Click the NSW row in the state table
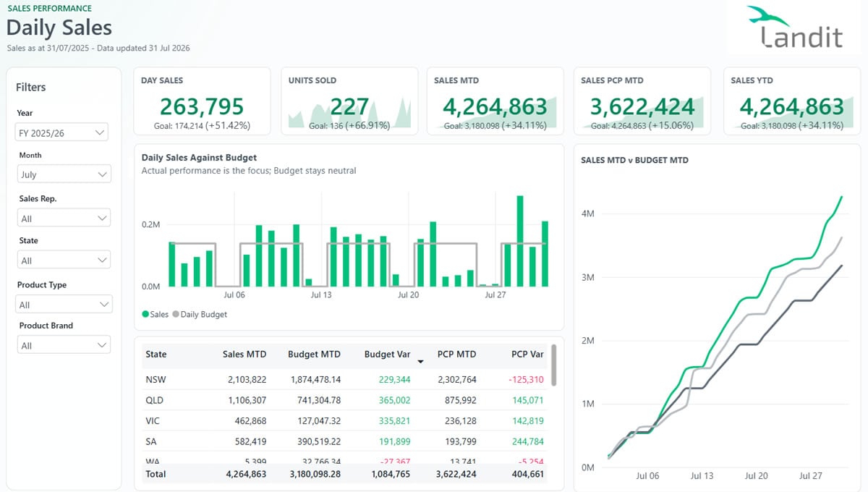Image resolution: width=868 pixels, height=492 pixels. coord(346,379)
